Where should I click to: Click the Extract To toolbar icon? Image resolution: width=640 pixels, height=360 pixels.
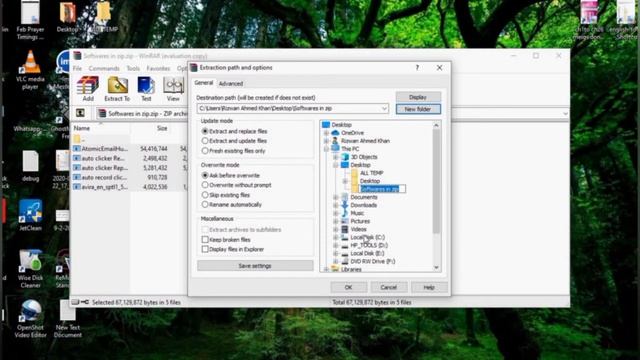pyautogui.click(x=117, y=89)
